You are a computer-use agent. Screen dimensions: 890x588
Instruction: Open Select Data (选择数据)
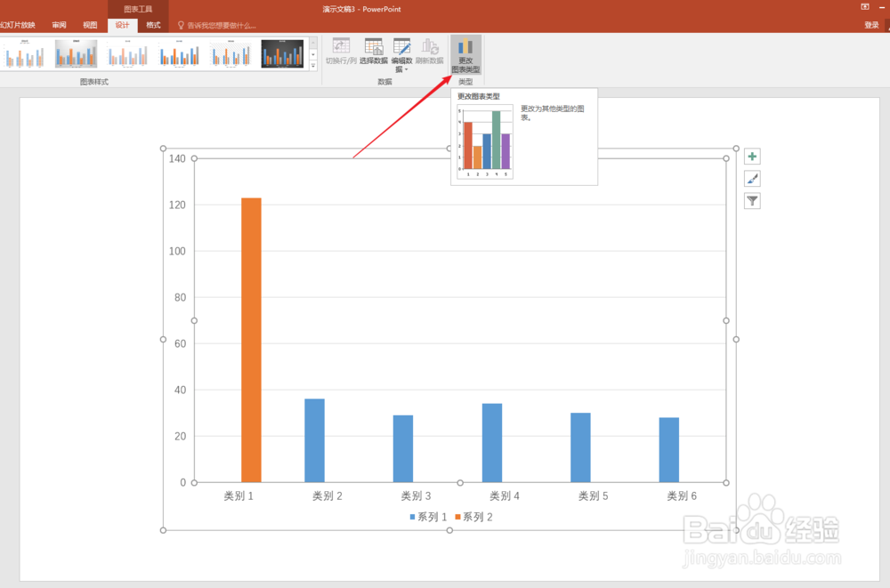point(374,52)
